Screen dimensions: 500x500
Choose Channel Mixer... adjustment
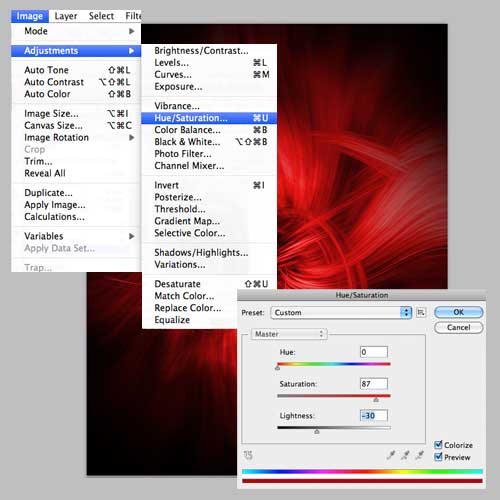(x=209, y=166)
